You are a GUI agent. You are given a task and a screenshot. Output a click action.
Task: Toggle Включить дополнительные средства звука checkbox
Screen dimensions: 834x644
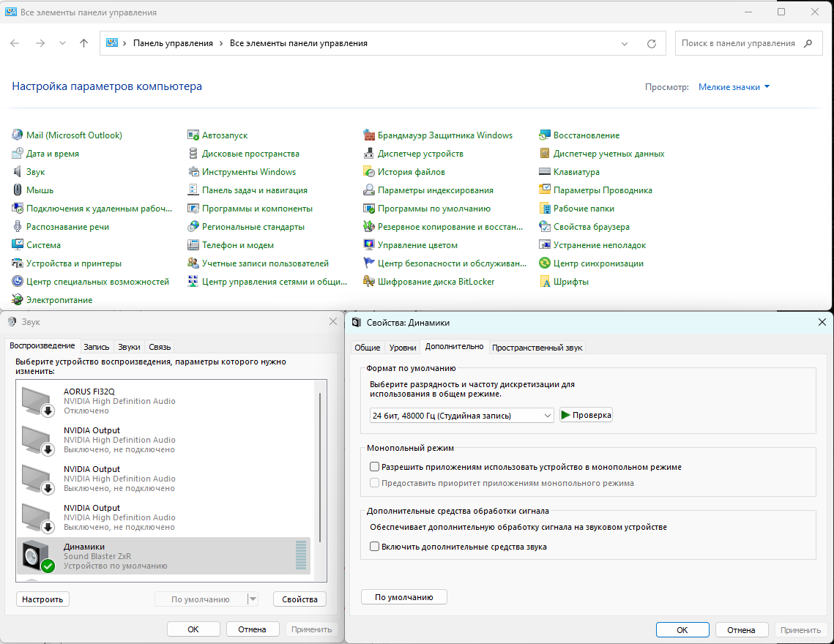[375, 547]
